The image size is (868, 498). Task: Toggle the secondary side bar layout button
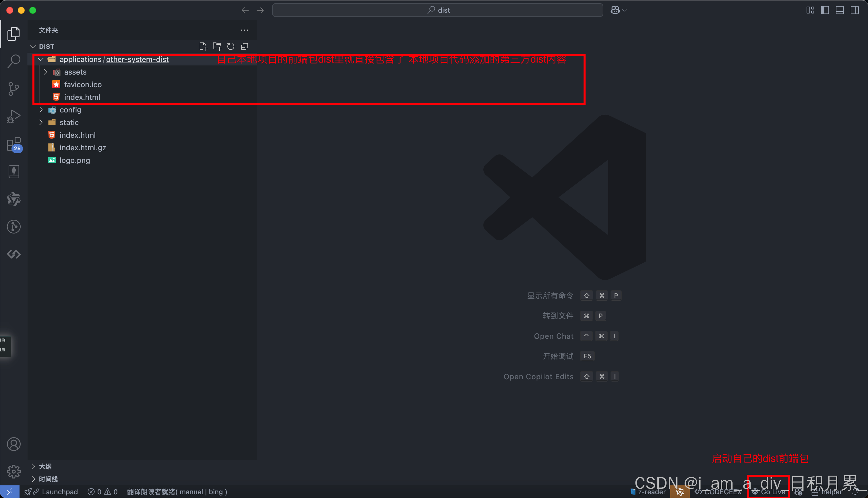[x=855, y=10]
